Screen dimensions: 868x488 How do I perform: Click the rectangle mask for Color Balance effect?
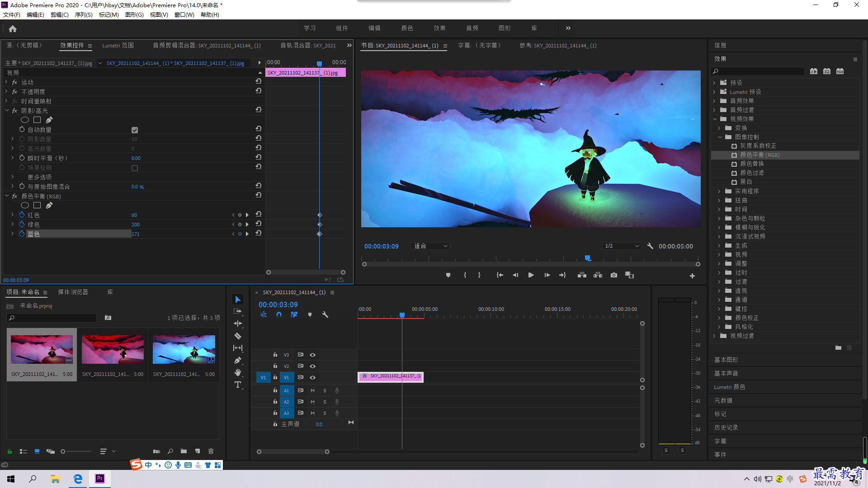pos(37,205)
